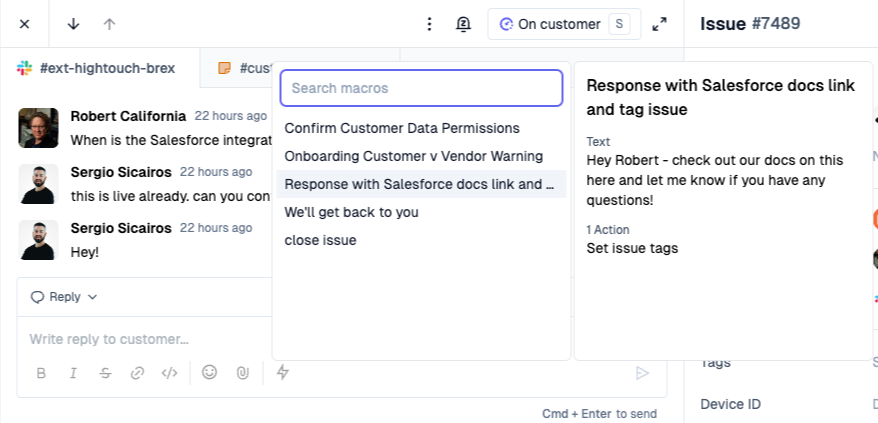Go to the next issue with down arrow
Image resolution: width=878 pixels, height=423 pixels.
point(73,24)
